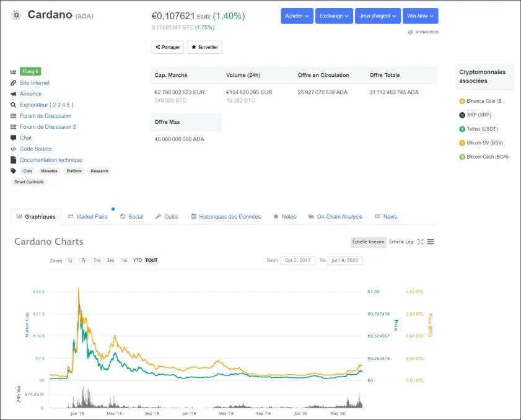Click the chart icon beside Rang 6

pyautogui.click(x=13, y=71)
